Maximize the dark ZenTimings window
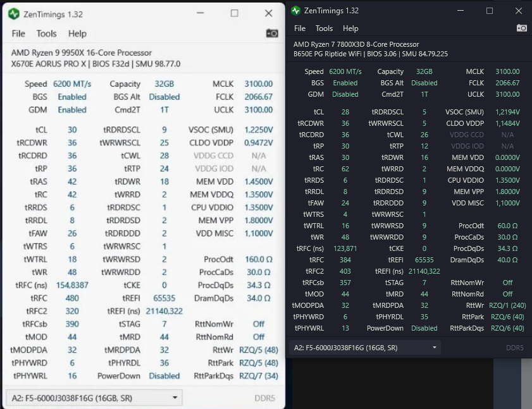Image resolution: width=532 pixels, height=409 pixels. point(490,11)
